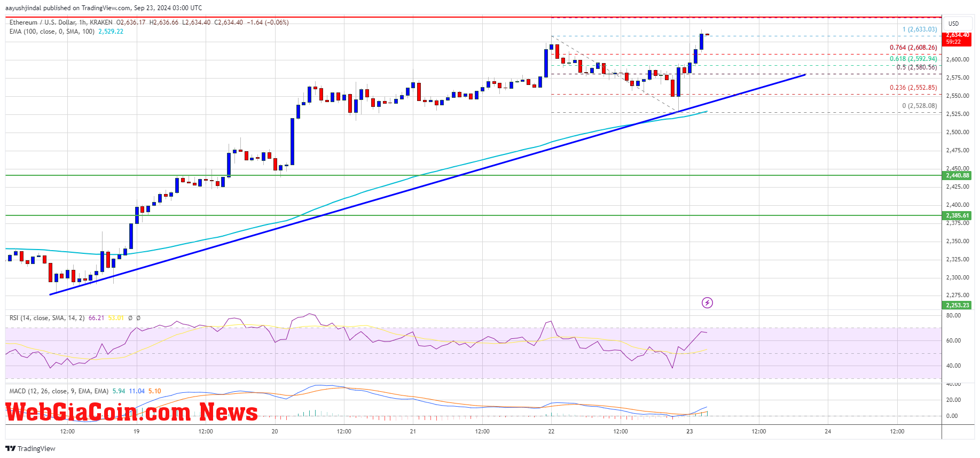Viewport: 980px width, 458px height.
Task: Click the date label 22 on time axis
Action: 551,431
